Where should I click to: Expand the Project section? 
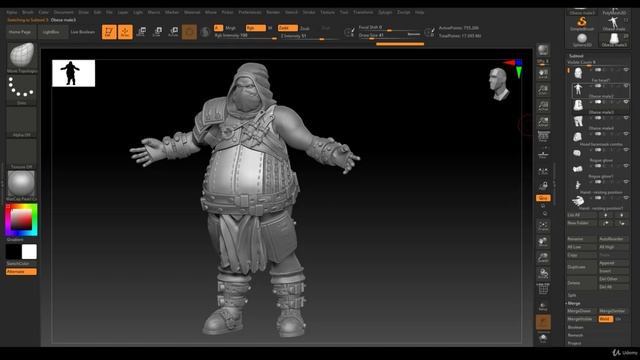tap(574, 343)
